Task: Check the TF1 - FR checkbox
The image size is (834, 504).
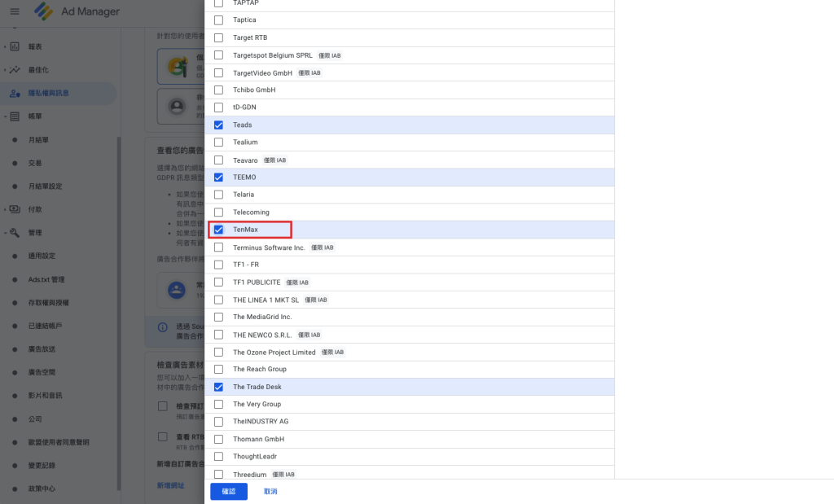Action: click(218, 265)
